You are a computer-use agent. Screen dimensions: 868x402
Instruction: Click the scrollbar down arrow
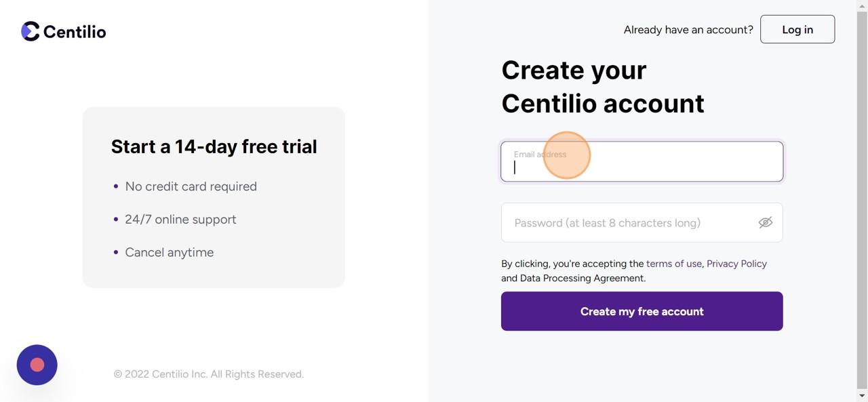[862, 396]
